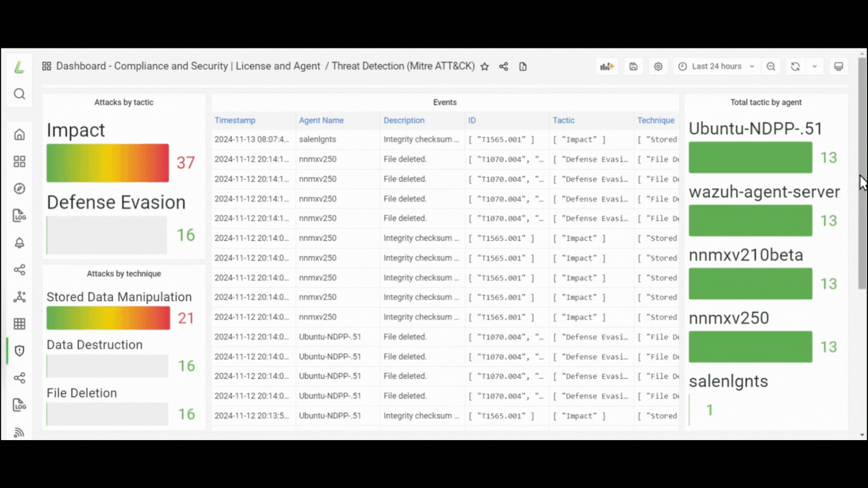Screen dimensions: 868x488
Task: Click the page vertical scrollbar thumb
Action: (862, 174)
